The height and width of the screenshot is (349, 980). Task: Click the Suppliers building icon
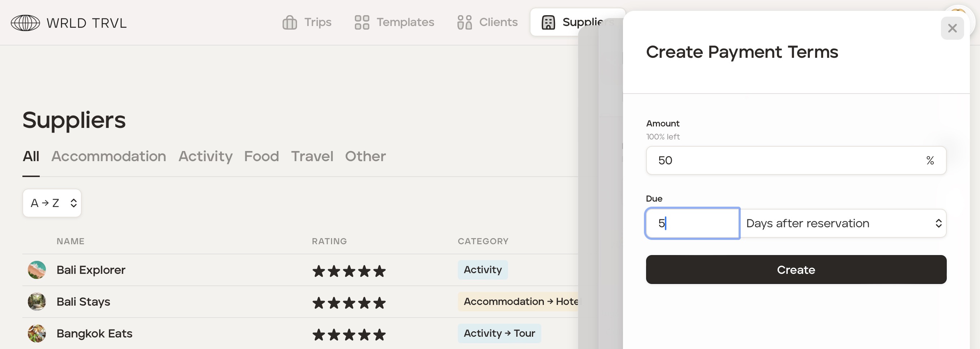click(x=548, y=22)
